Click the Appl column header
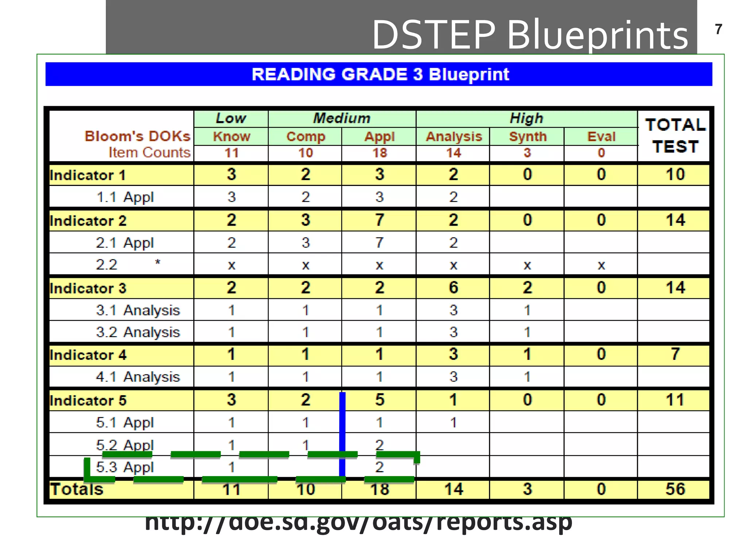This screenshot has height=560, width=747. pyautogui.click(x=379, y=137)
